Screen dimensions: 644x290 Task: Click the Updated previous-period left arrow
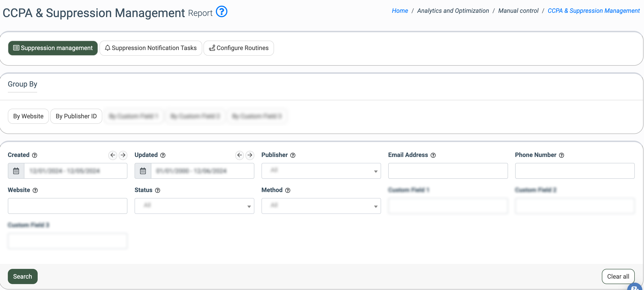click(239, 155)
